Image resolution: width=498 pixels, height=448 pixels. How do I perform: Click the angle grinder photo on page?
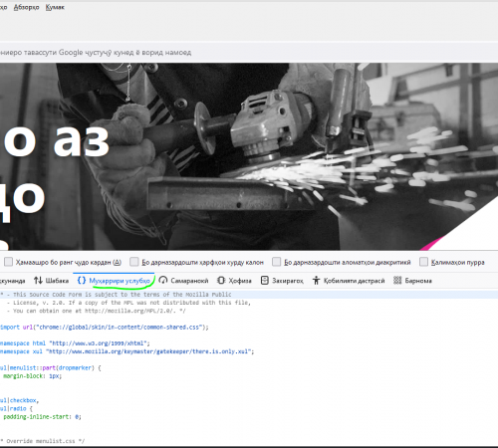[x=249, y=156]
